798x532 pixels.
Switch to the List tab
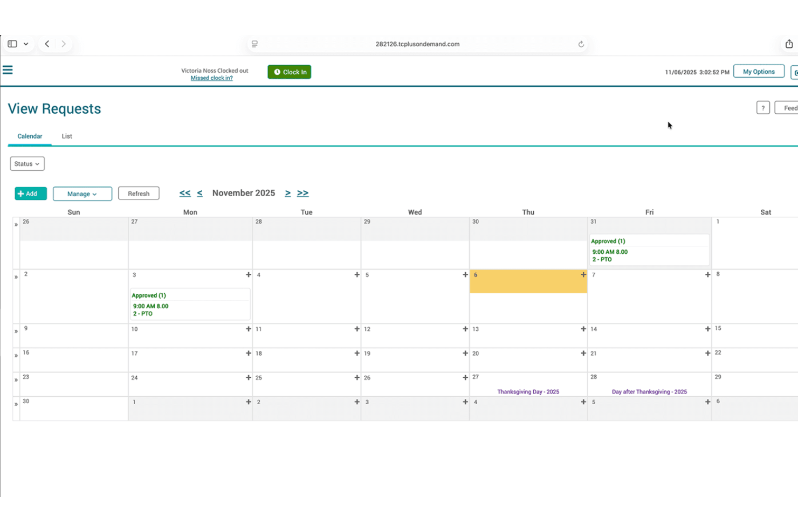[67, 136]
